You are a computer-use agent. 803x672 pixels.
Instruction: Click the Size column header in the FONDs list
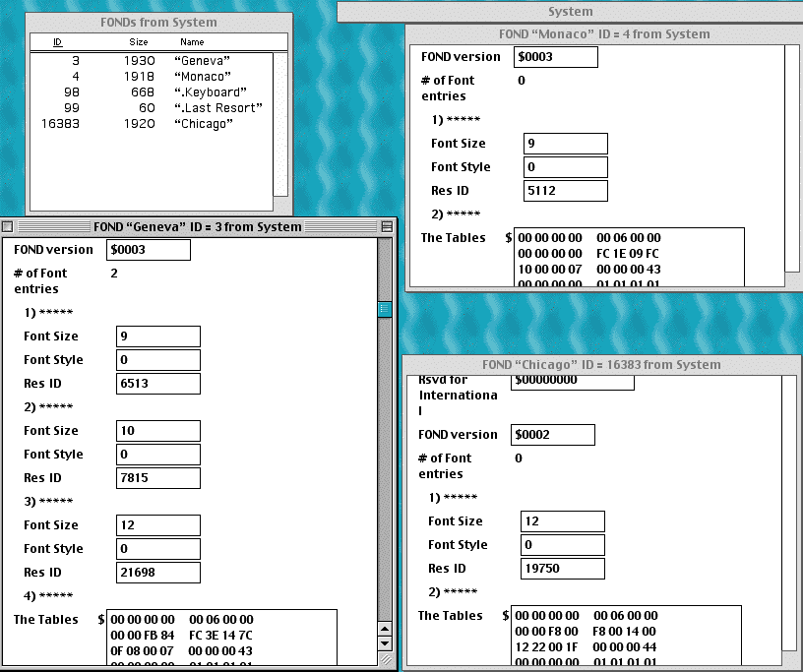(x=139, y=42)
